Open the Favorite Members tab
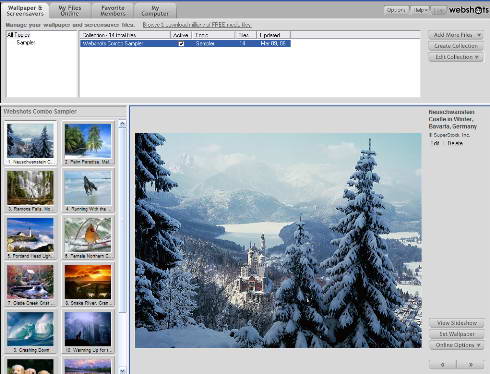 coord(113,11)
